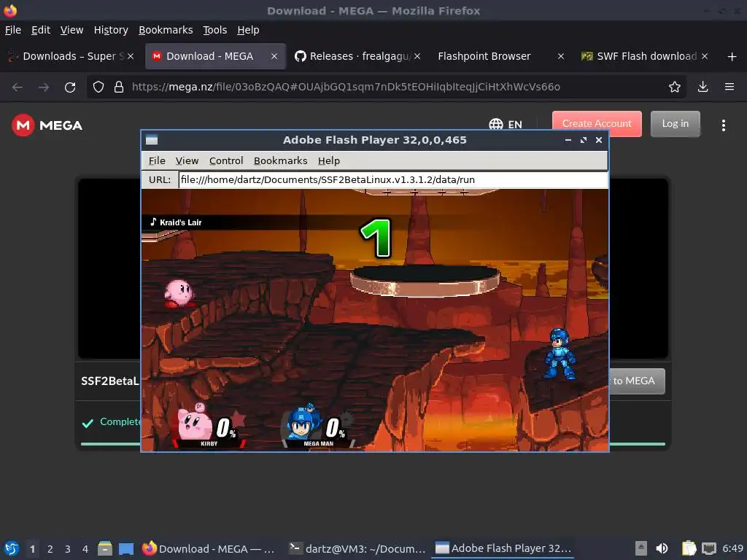Open Firefox Bookmarks menu
The width and height of the screenshot is (747, 560).
(166, 30)
